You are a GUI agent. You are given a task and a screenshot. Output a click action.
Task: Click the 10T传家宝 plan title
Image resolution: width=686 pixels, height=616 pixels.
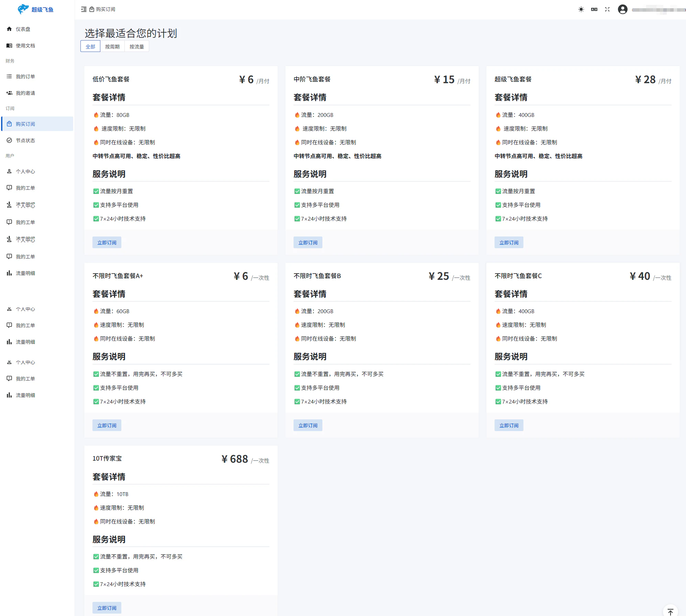107,459
